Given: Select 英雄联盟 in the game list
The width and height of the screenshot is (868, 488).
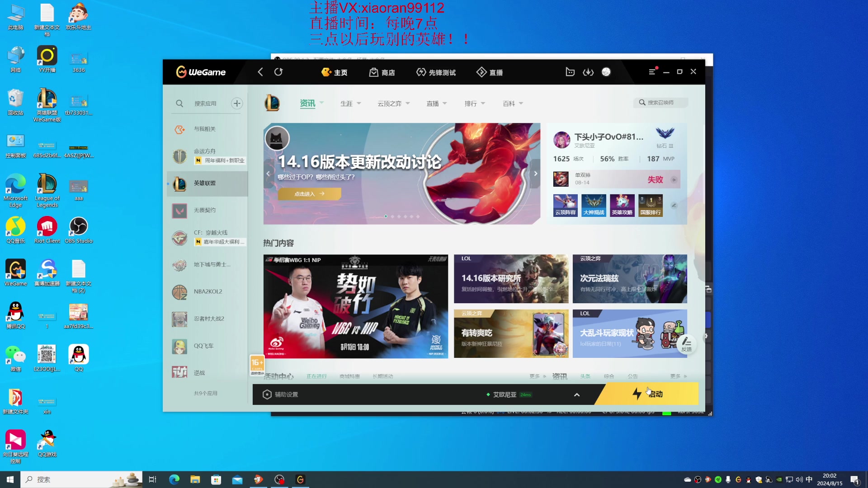Looking at the screenshot, I should [x=207, y=183].
